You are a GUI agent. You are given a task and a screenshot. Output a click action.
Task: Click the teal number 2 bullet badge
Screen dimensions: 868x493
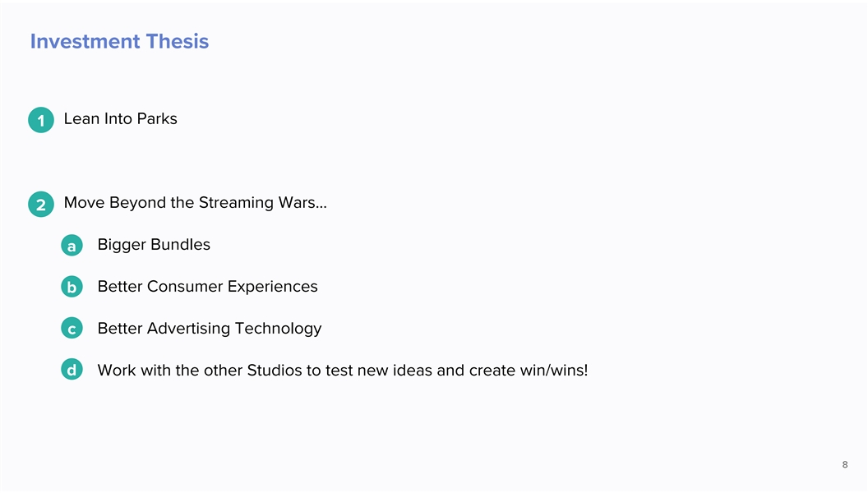tap(40, 205)
